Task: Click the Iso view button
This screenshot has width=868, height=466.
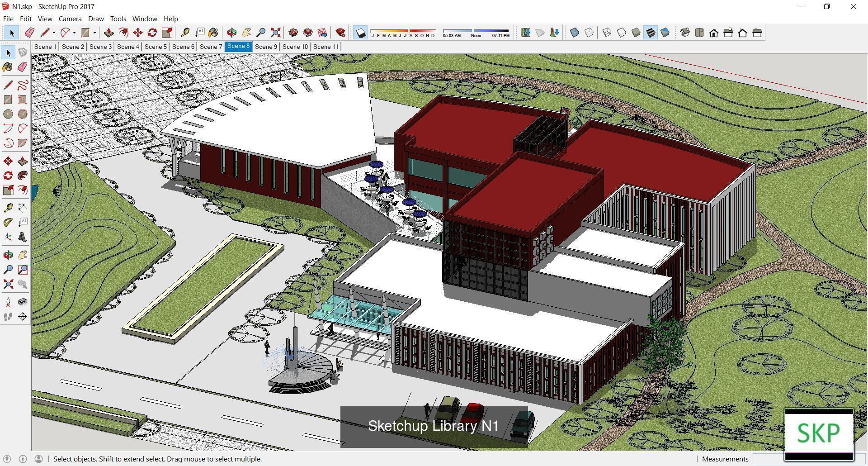Action: 685,33
